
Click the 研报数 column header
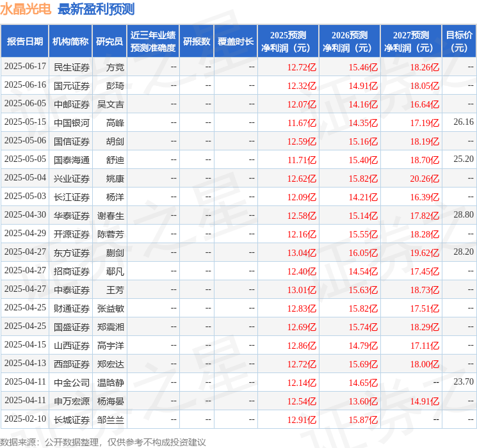197,42
